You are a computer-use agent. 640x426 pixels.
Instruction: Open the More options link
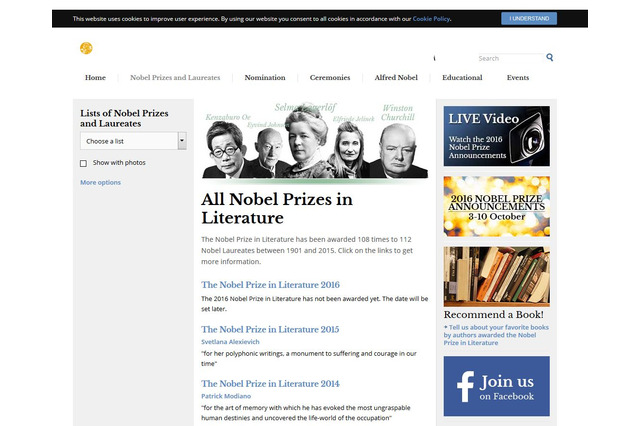100,182
